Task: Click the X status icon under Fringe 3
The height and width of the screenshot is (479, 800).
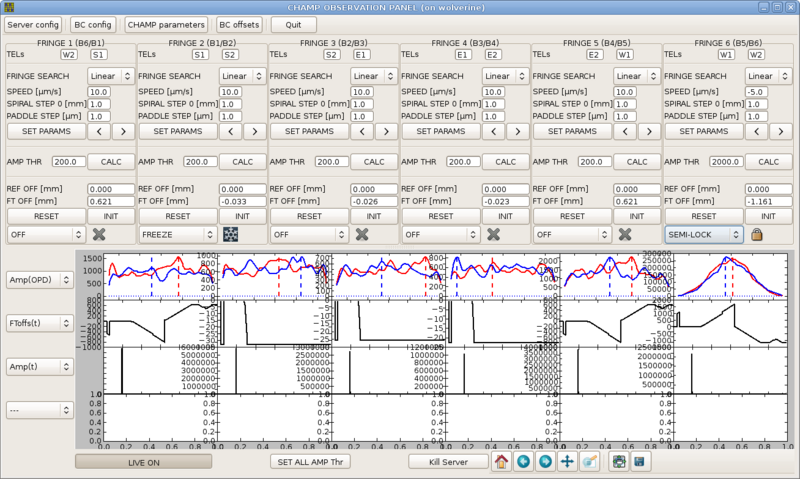Action: [x=362, y=234]
